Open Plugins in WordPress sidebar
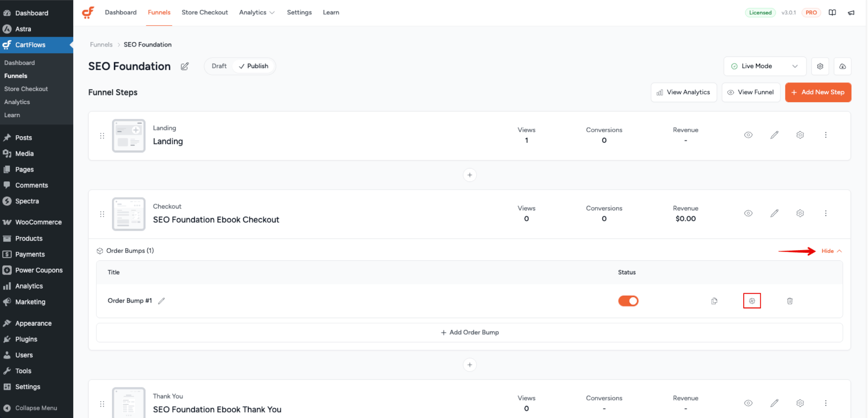This screenshot has width=868, height=418. [36, 339]
